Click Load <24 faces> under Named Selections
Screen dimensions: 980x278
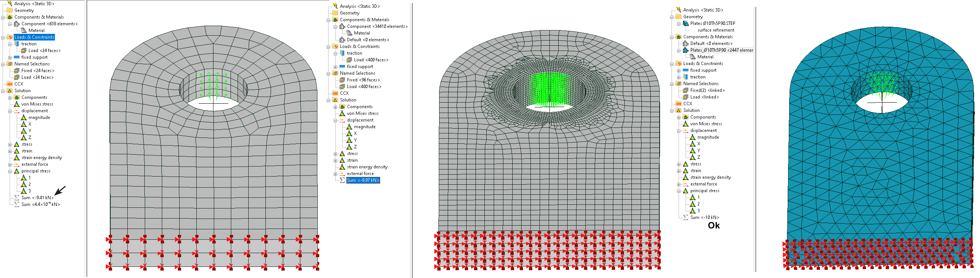click(x=37, y=77)
